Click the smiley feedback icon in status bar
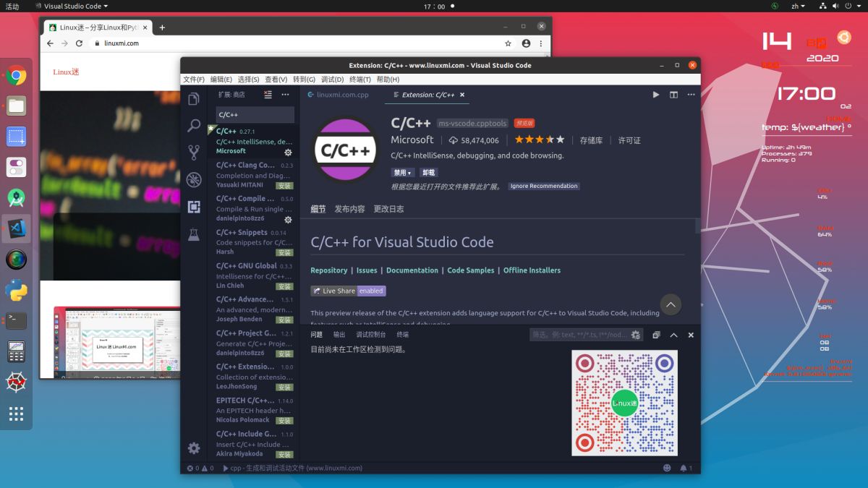Screen dimensions: 868x488 (667, 468)
